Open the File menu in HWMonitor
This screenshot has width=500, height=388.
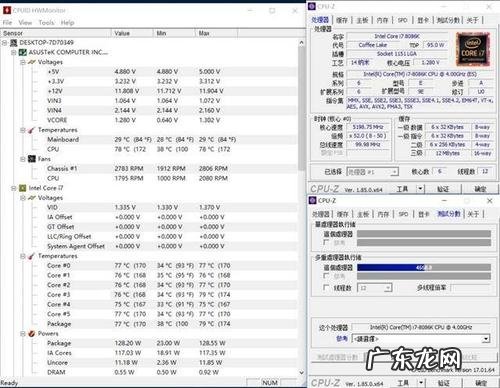[8, 23]
